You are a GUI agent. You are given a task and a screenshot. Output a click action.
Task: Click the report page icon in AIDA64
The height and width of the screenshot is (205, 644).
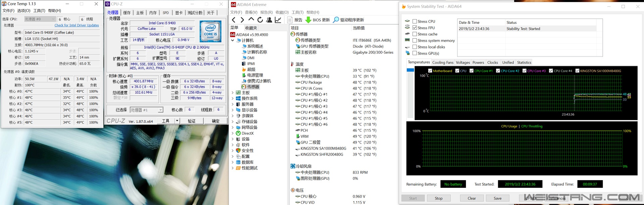click(290, 20)
